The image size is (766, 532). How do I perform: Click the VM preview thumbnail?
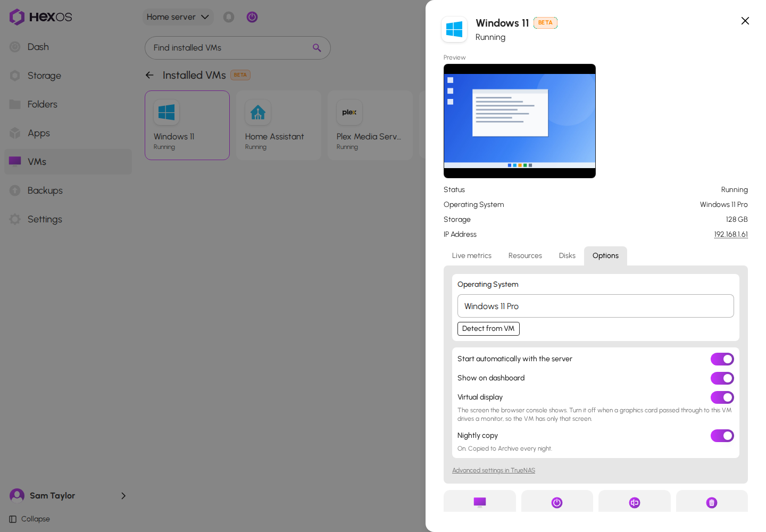[x=520, y=121]
